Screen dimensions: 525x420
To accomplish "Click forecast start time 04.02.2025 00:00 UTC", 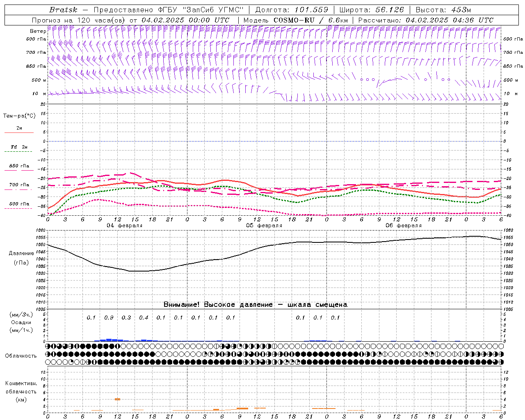I will pyautogui.click(x=185, y=20).
